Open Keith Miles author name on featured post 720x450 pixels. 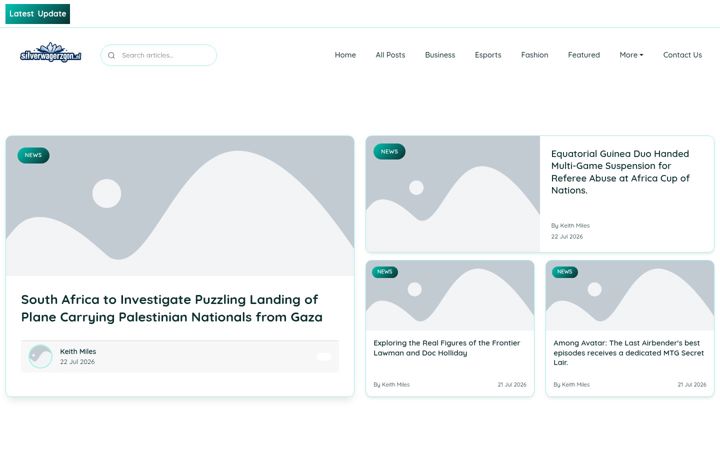78,351
